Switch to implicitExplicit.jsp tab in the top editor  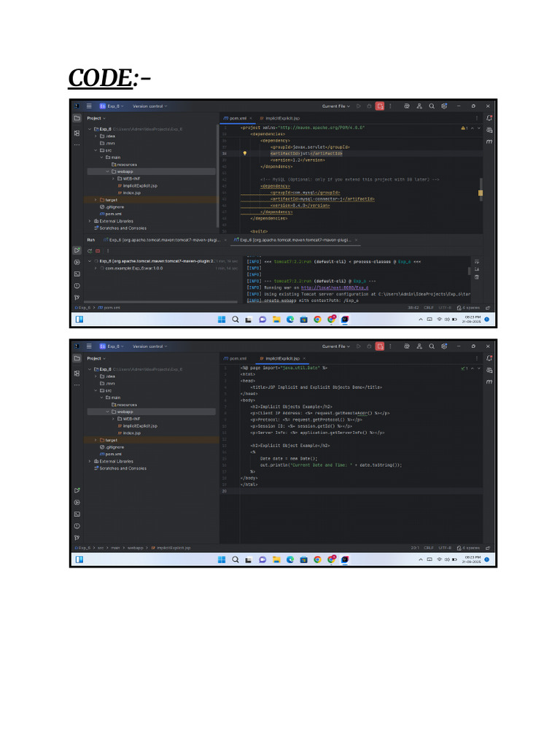click(280, 118)
